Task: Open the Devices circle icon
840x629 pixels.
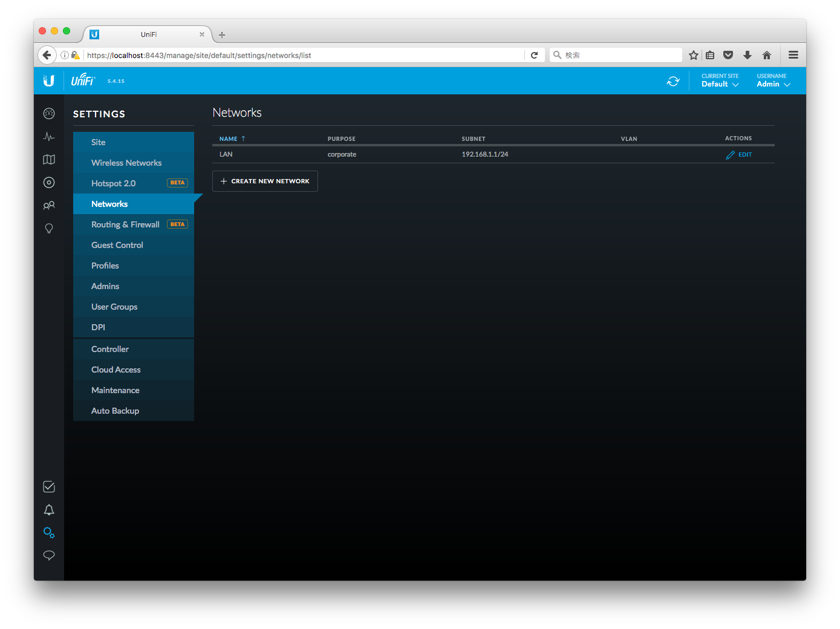Action: [x=49, y=183]
